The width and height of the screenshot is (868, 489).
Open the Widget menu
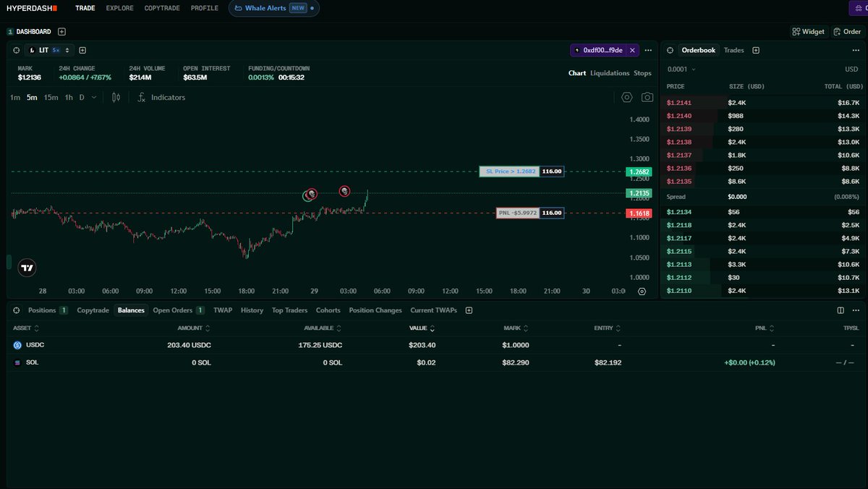[809, 32]
